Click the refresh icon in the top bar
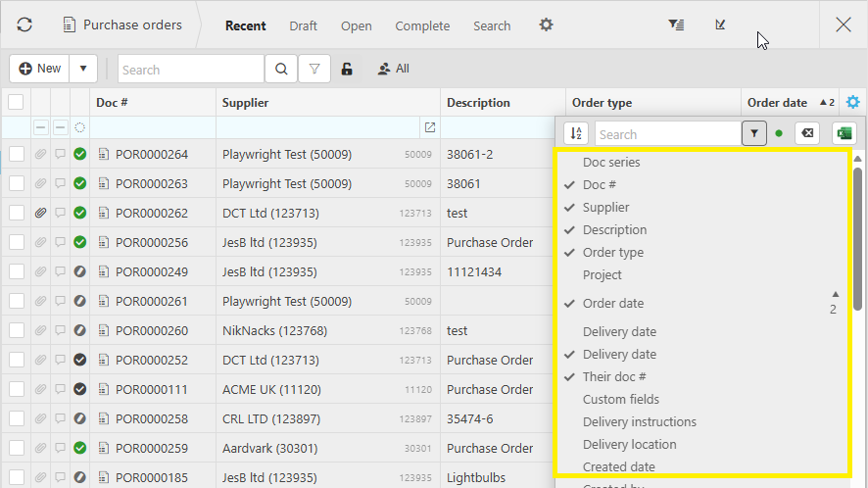This screenshot has width=868, height=488. 24,24
